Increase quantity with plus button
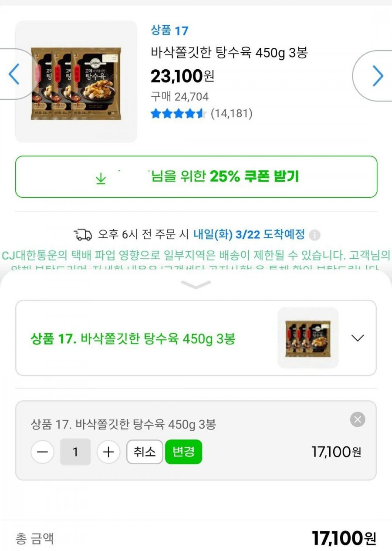392x551 pixels. click(108, 452)
